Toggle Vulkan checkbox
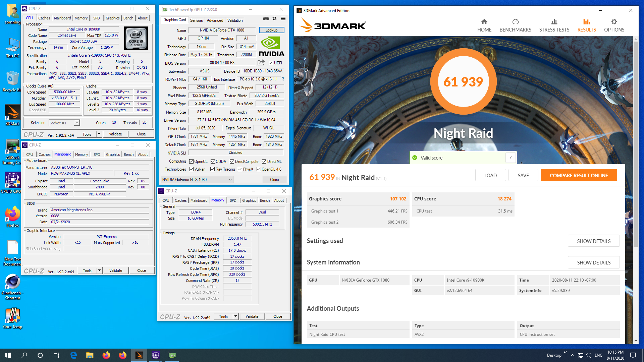This screenshot has width=644, height=362. coord(191,169)
